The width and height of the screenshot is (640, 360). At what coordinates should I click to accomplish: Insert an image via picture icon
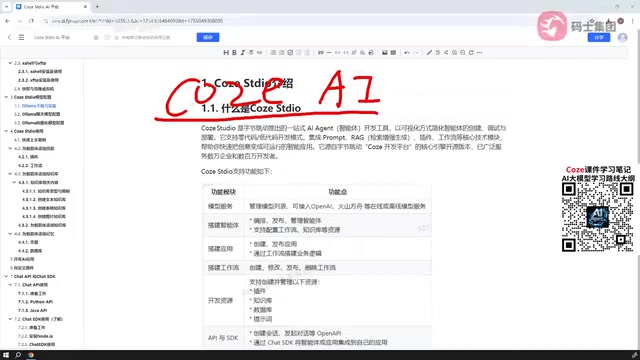(x=384, y=53)
